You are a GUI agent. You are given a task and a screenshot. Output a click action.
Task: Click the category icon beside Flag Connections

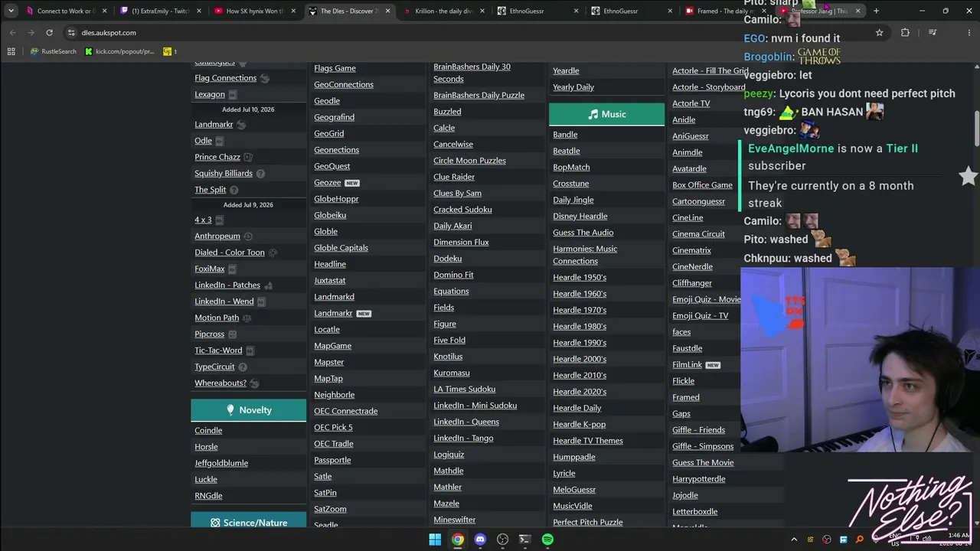[265, 78]
